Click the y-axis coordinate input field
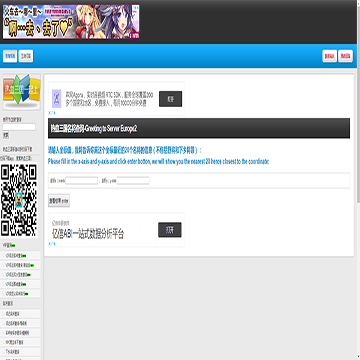 pos(133,181)
